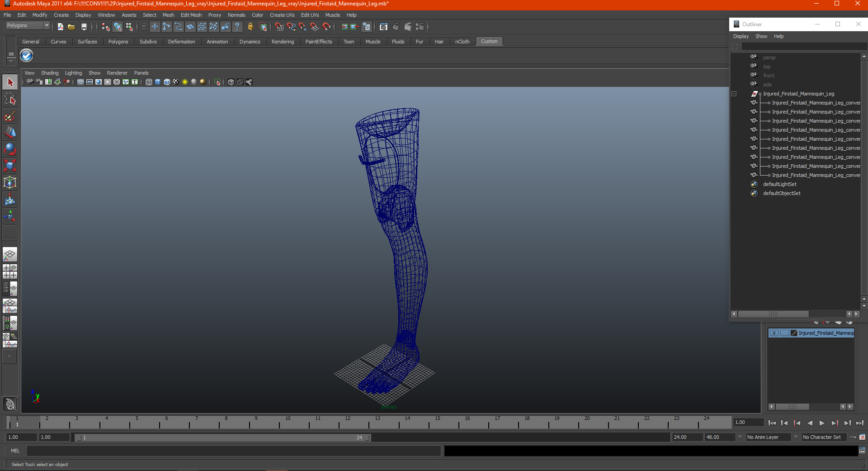Select defaultLightSet in the Outliner
Image resolution: width=868 pixels, height=471 pixels.
779,184
